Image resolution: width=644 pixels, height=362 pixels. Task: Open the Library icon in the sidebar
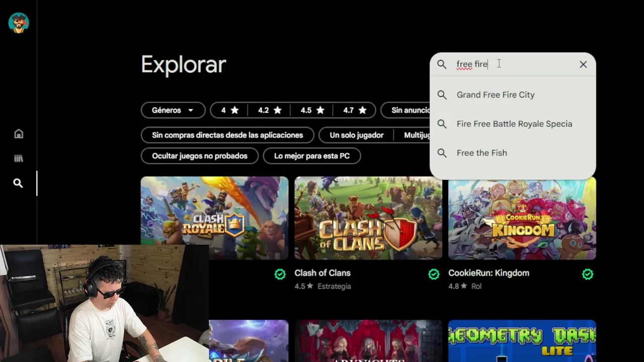19,158
